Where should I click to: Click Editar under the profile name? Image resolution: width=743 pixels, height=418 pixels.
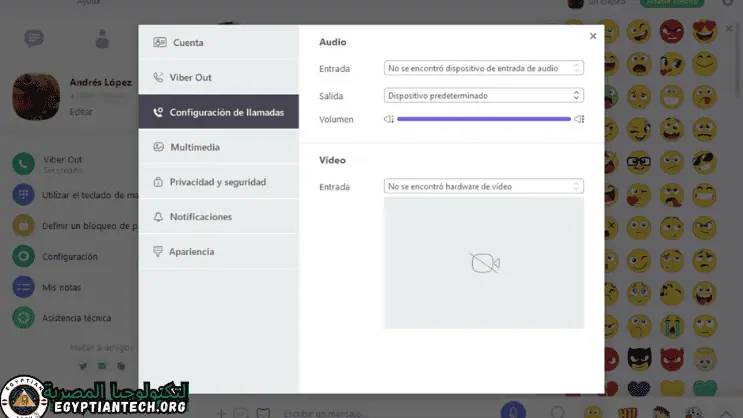(x=81, y=112)
